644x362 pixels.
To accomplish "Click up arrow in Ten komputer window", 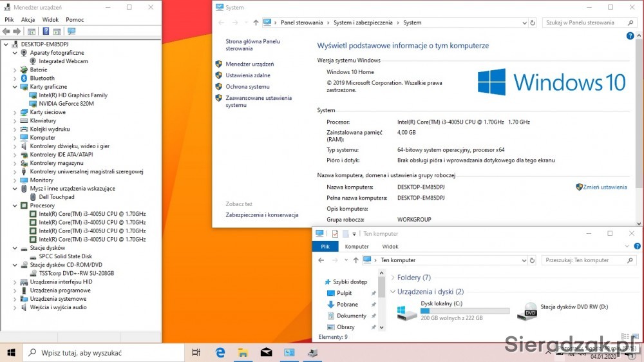I will [355, 260].
